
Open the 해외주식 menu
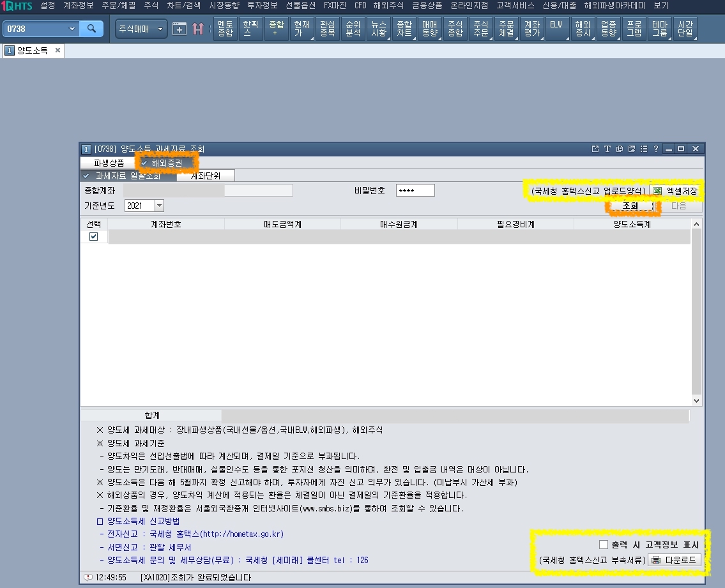388,5
